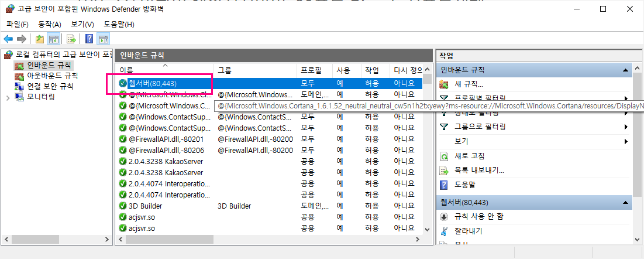Viewport: 644px width, 259px height.
Task: Open the 동작(A) menu
Action: point(50,24)
